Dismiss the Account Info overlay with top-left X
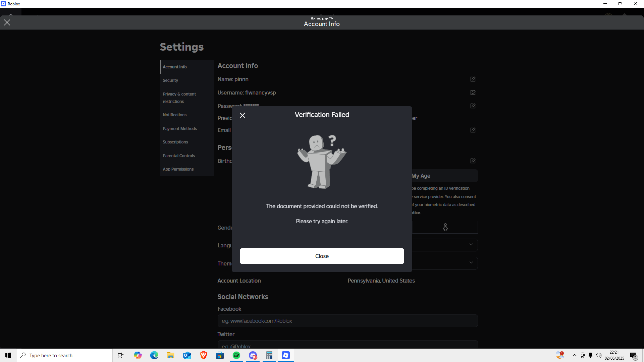 7,22
